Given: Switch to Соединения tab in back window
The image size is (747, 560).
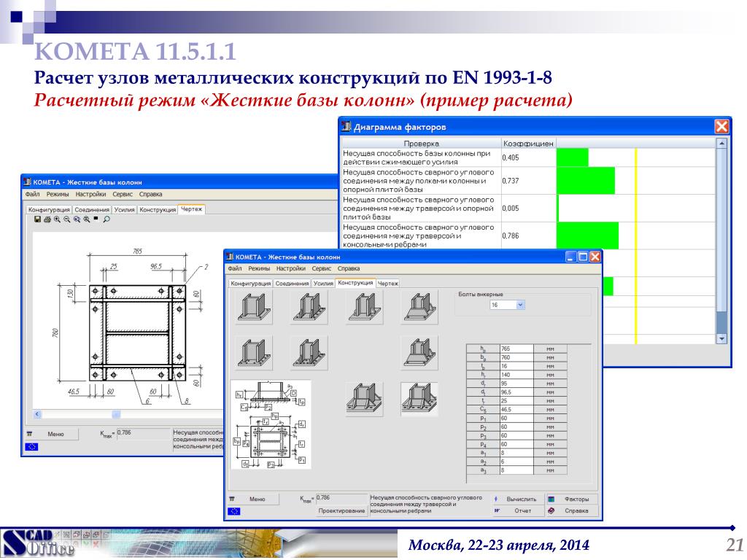Looking at the screenshot, I should coord(92,209).
